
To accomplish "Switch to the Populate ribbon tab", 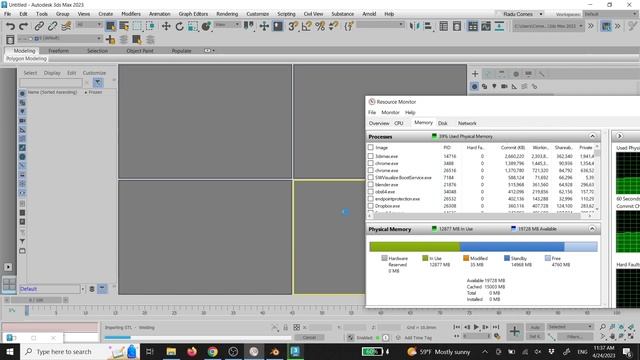I will coord(181,51).
